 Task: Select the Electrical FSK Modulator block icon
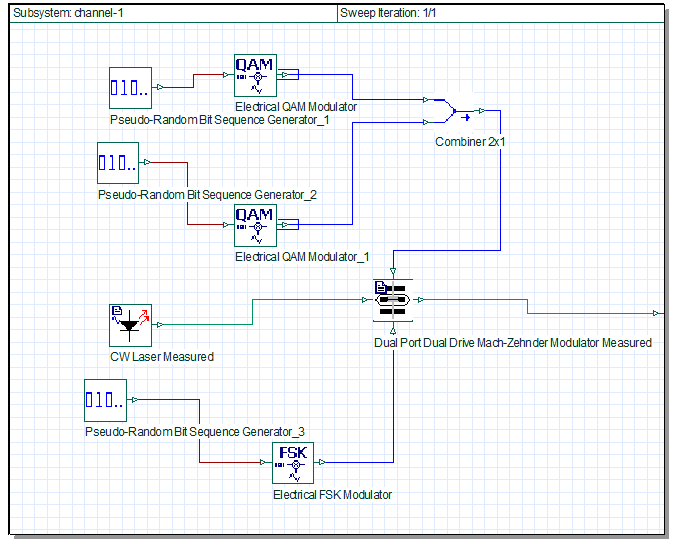[293, 463]
